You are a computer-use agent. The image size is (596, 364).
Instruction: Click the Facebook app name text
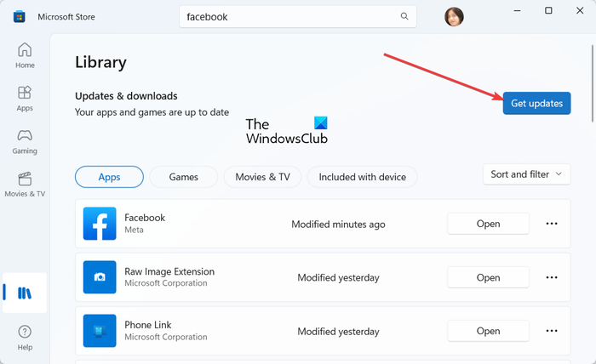point(145,218)
